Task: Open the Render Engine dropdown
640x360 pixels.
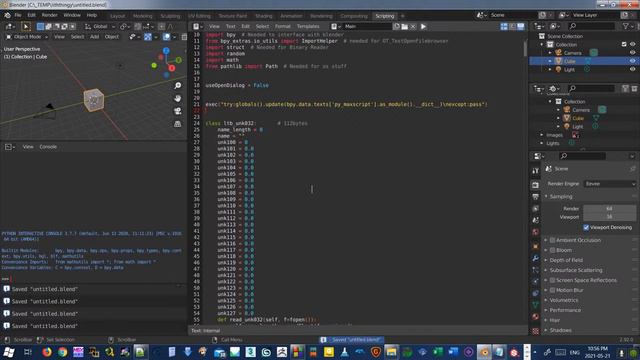Action: (610, 184)
